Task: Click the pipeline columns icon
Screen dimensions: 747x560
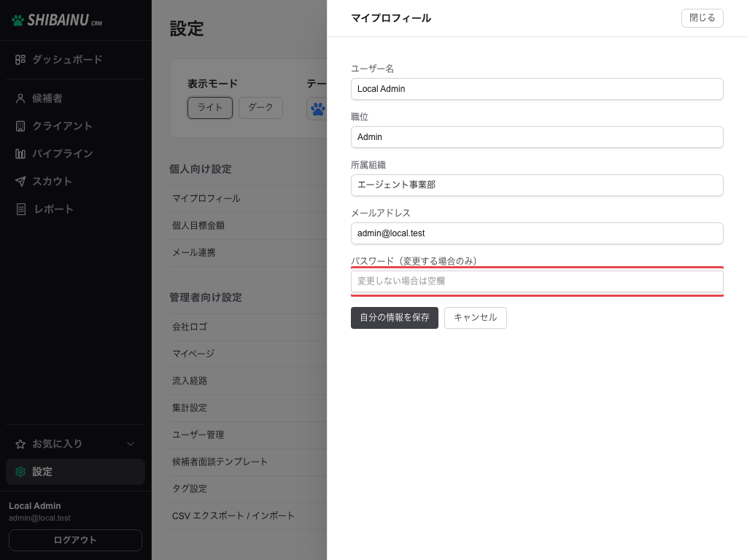Action: pyautogui.click(x=20, y=154)
